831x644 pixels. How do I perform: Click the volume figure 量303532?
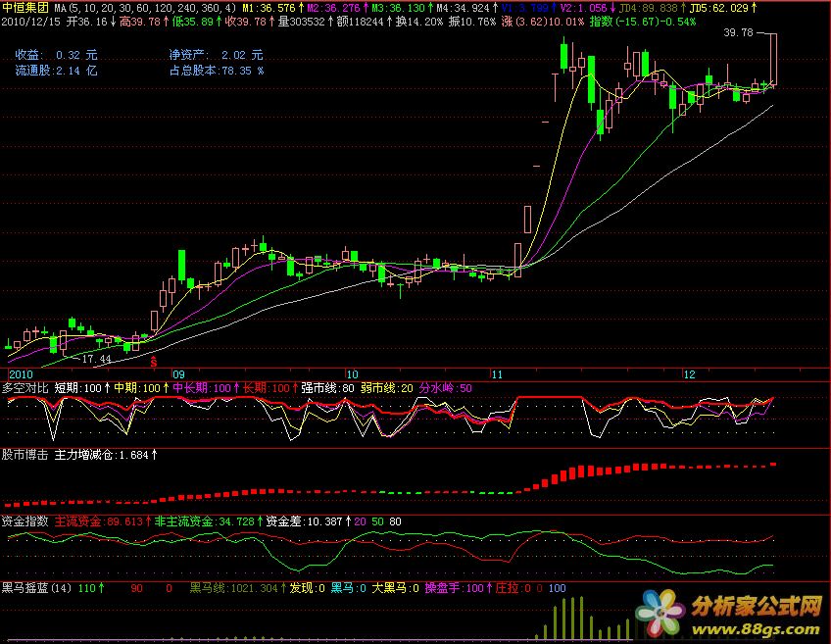click(306, 22)
